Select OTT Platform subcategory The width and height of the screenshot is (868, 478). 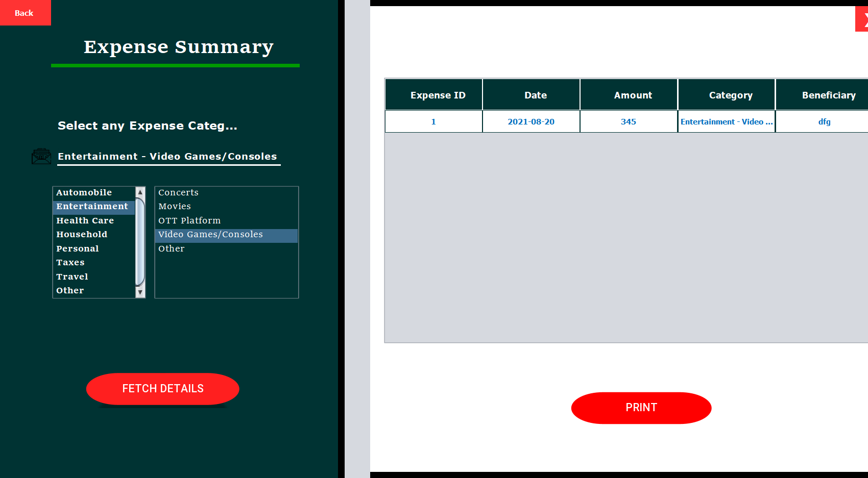coord(189,220)
